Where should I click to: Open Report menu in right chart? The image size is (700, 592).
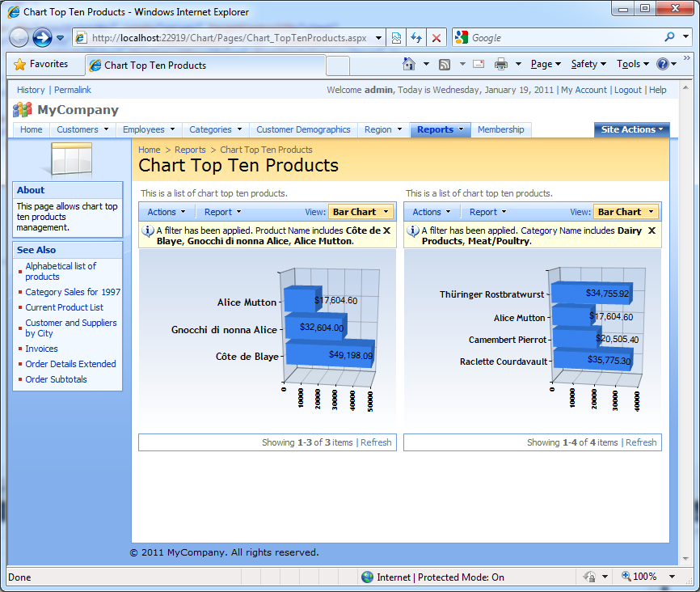point(487,212)
